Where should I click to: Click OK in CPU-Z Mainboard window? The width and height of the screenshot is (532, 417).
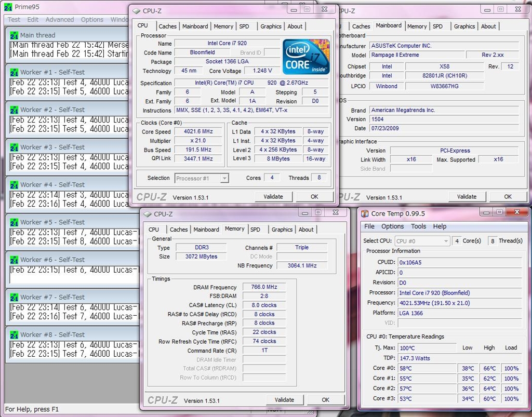point(508,197)
